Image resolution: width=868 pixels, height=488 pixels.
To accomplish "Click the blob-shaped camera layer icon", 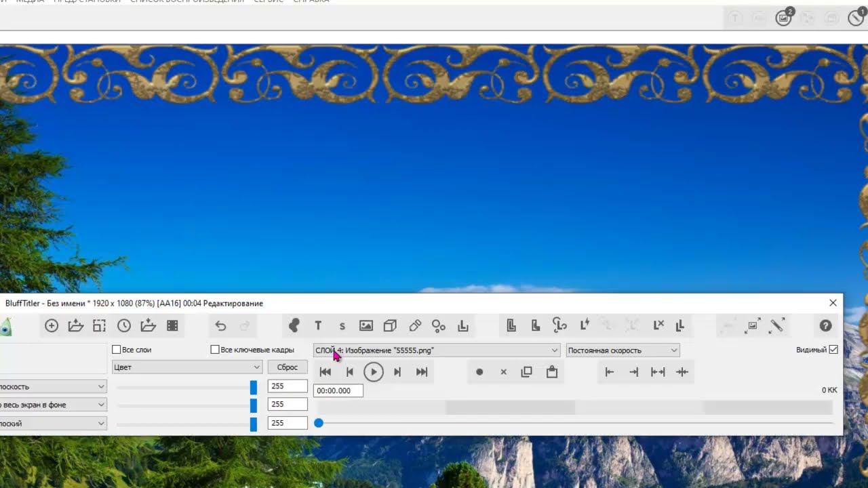I will tap(294, 326).
